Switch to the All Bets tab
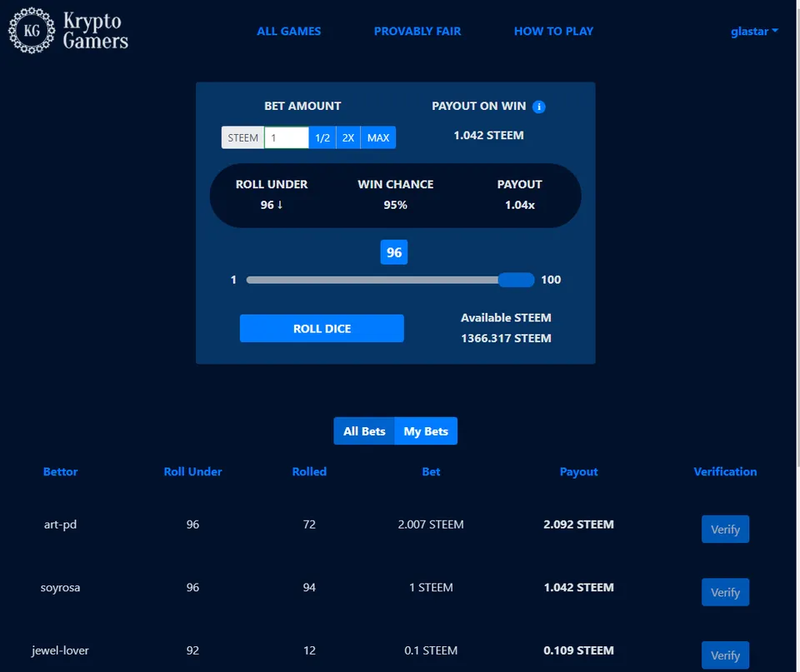 364,431
